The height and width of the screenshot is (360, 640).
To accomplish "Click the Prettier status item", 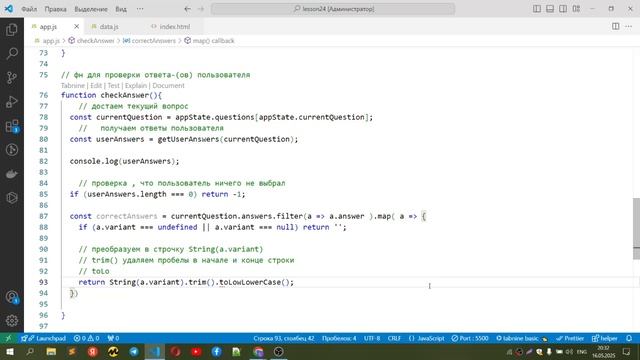I will pos(570,338).
